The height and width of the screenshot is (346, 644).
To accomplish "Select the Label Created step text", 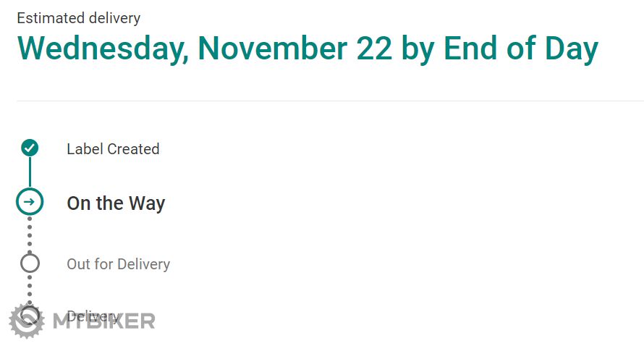I will coord(113,149).
